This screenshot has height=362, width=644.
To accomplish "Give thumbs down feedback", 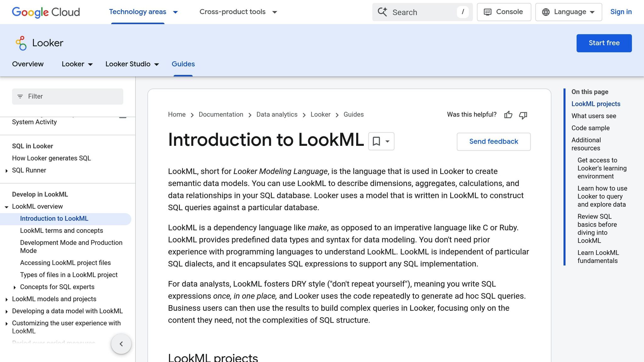I will (x=523, y=116).
